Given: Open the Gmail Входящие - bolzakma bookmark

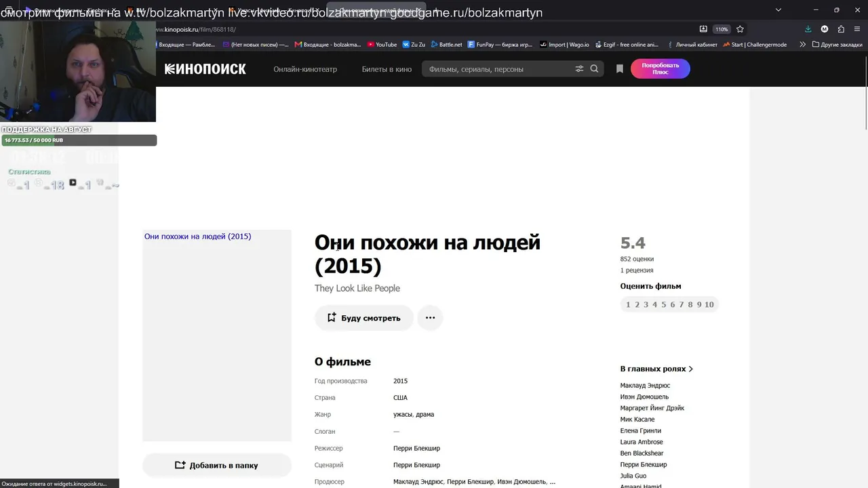Looking at the screenshot, I should 328,45.
